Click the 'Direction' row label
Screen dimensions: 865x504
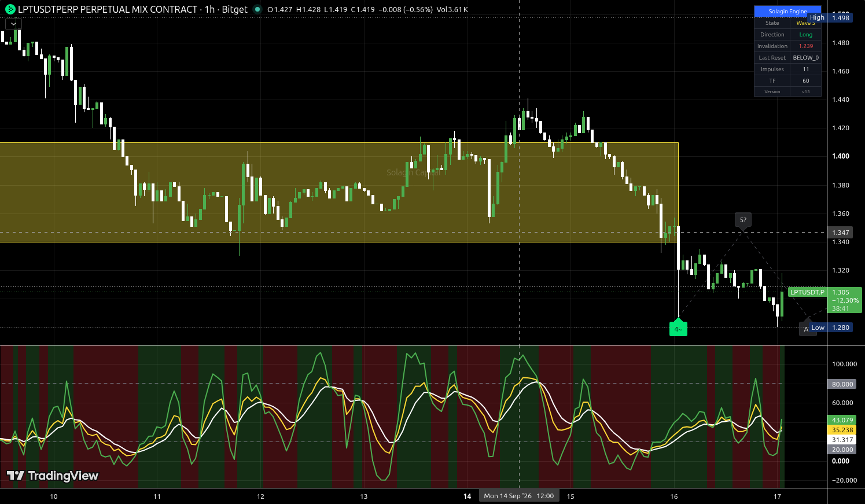coord(772,35)
